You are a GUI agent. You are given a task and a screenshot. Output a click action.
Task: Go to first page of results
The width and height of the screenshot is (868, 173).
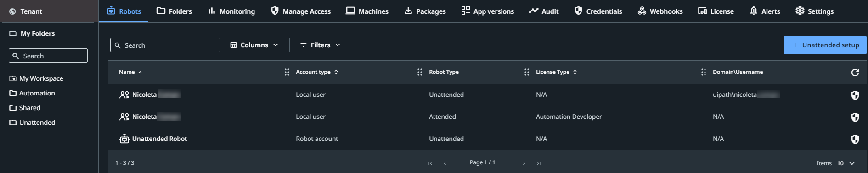point(430,163)
